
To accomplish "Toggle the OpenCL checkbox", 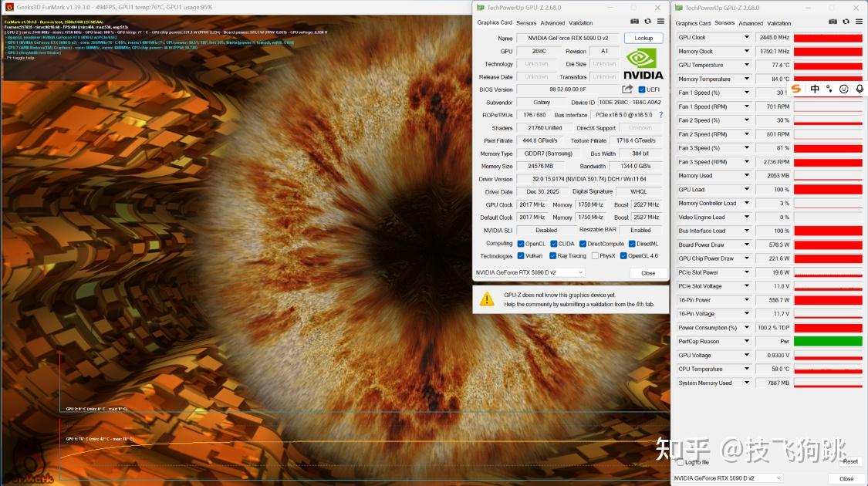I will [521, 244].
